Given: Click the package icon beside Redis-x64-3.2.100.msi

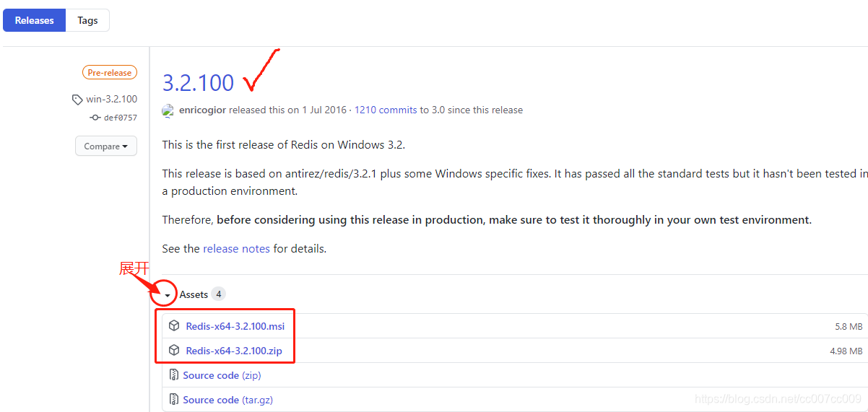Looking at the screenshot, I should click(x=174, y=325).
